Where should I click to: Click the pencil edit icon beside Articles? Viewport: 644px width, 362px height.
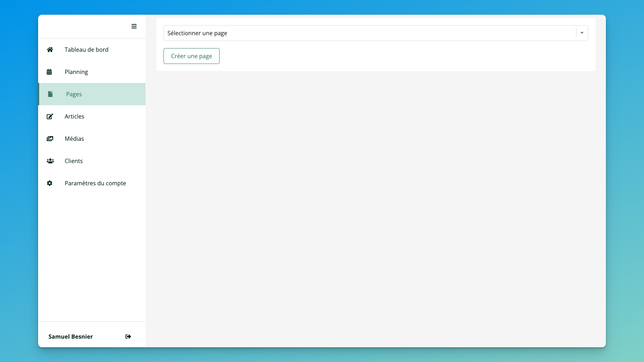click(x=50, y=116)
